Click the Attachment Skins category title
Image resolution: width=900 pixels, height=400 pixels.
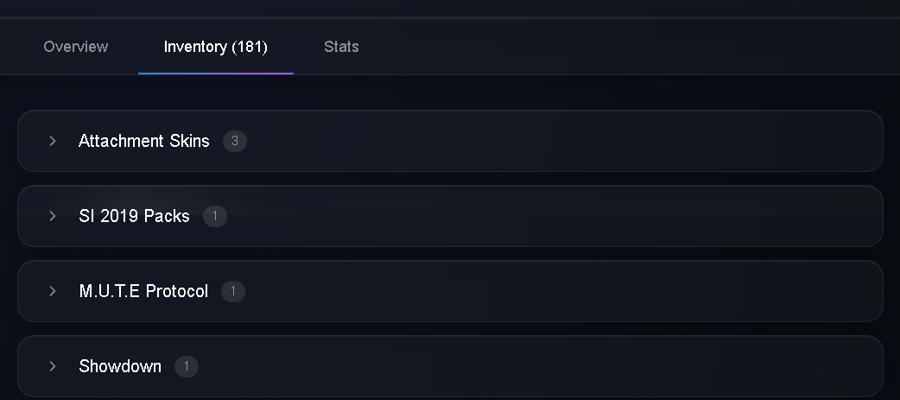[x=144, y=141]
